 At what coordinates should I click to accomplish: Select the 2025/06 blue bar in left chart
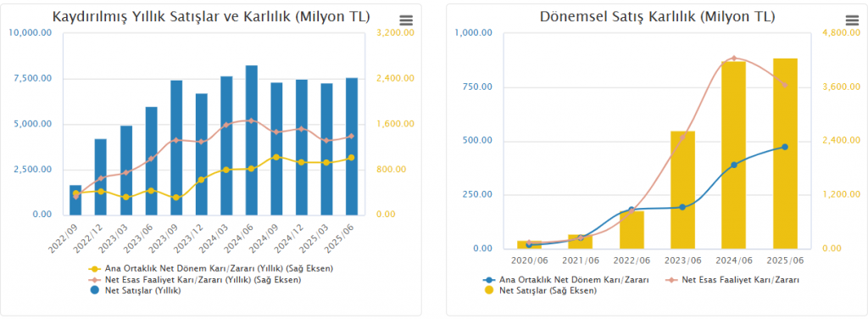[x=352, y=146]
